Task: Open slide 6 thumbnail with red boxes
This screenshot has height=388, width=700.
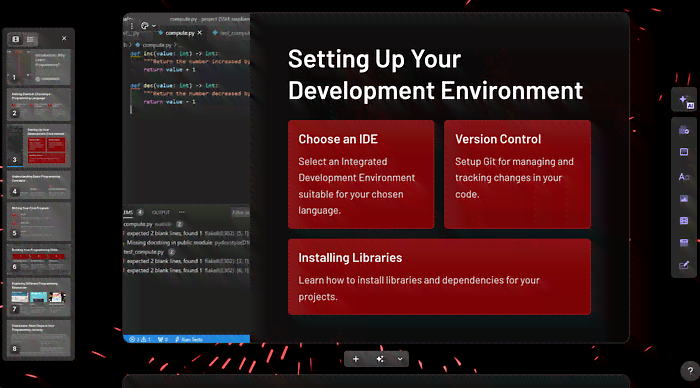Action: [x=39, y=259]
